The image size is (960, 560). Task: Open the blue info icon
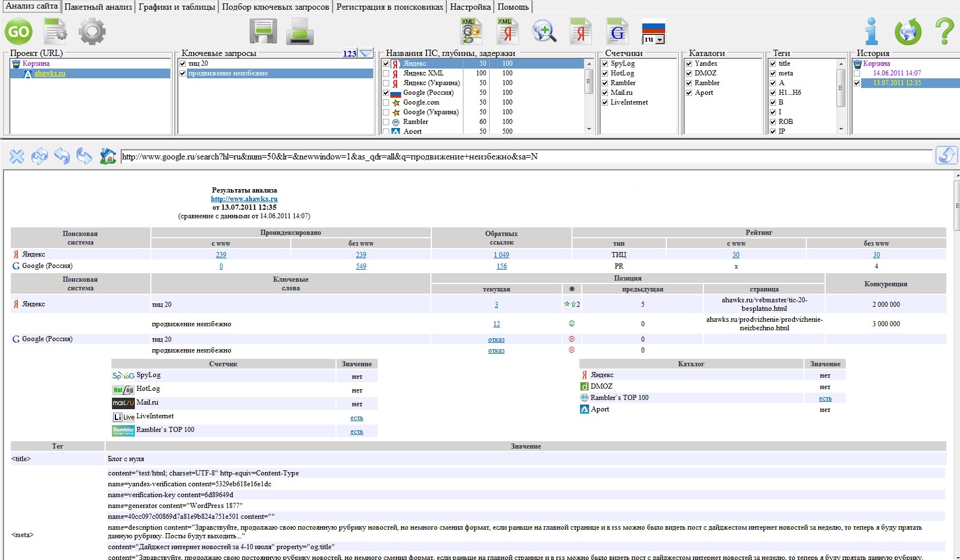tap(871, 31)
